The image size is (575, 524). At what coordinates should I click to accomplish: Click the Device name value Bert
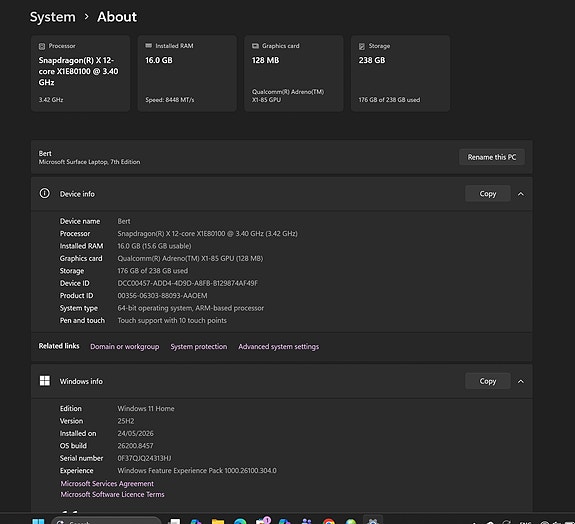click(x=124, y=221)
